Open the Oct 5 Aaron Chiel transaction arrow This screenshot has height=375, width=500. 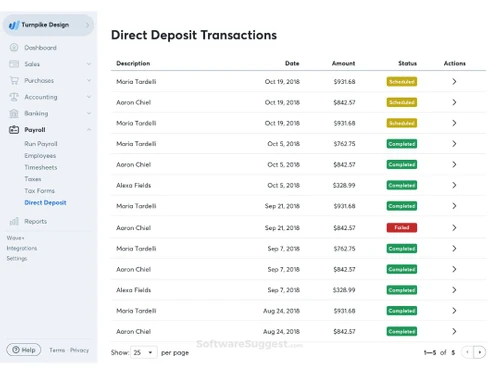coord(454,164)
